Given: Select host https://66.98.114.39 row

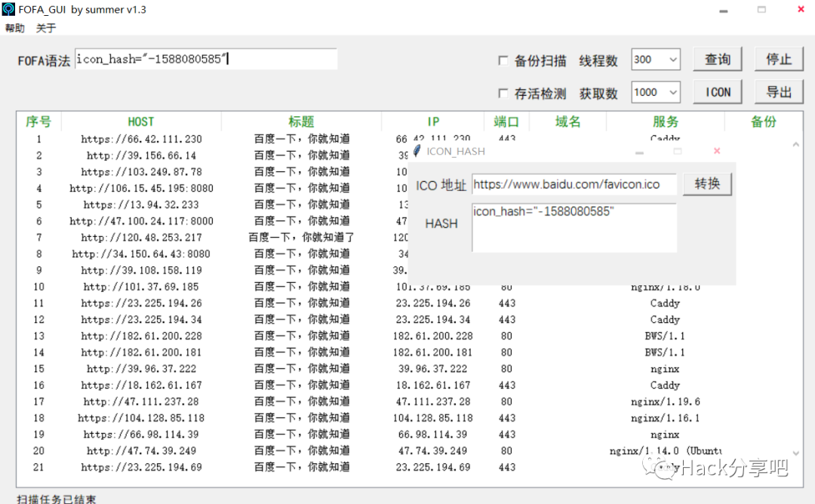Looking at the screenshot, I should point(141,435).
